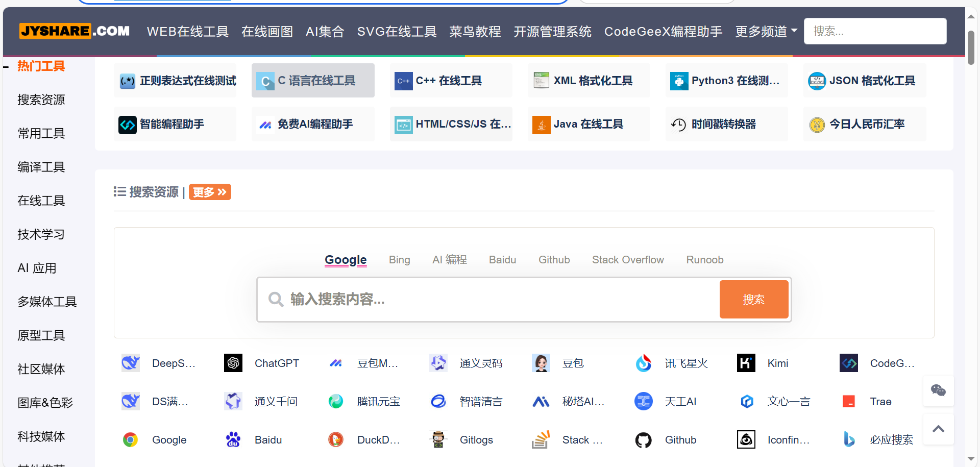Select the Runoob search tab

[705, 260]
